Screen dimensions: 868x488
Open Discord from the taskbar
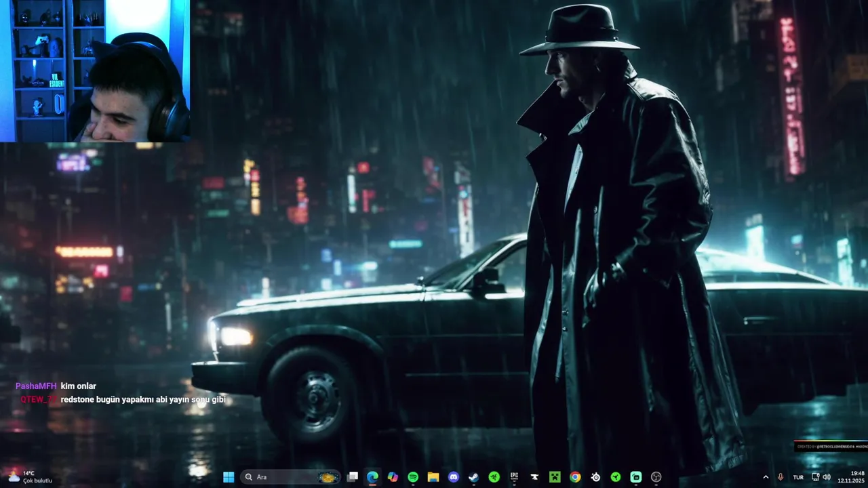(x=454, y=477)
